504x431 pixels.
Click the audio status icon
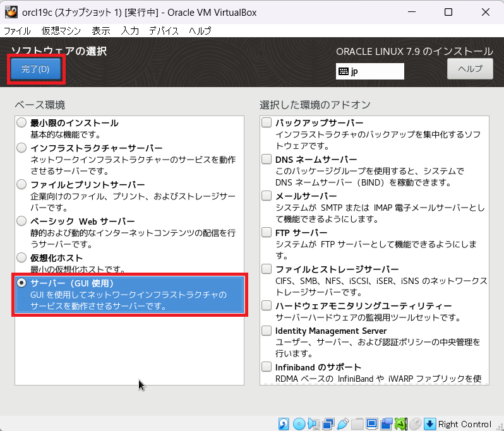tap(314, 423)
